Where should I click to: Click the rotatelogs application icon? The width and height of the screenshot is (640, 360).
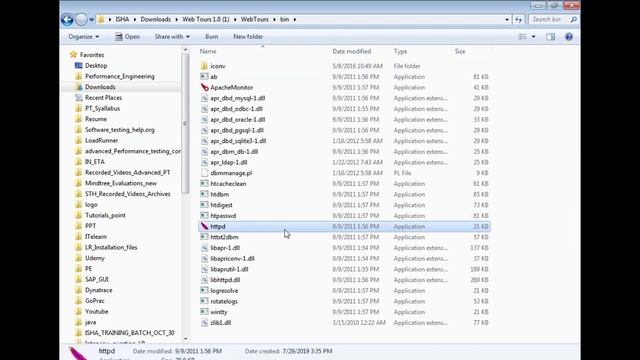[204, 301]
